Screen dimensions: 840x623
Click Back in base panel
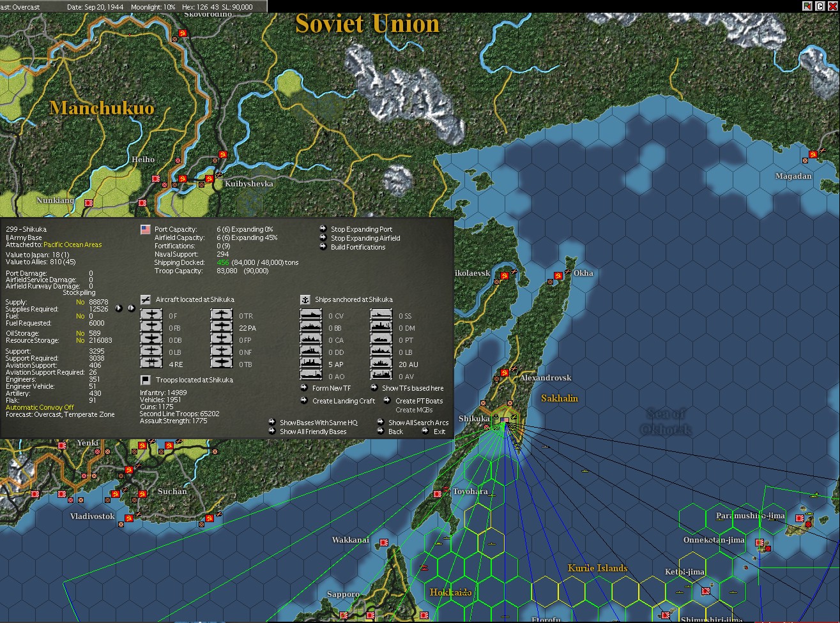point(395,432)
